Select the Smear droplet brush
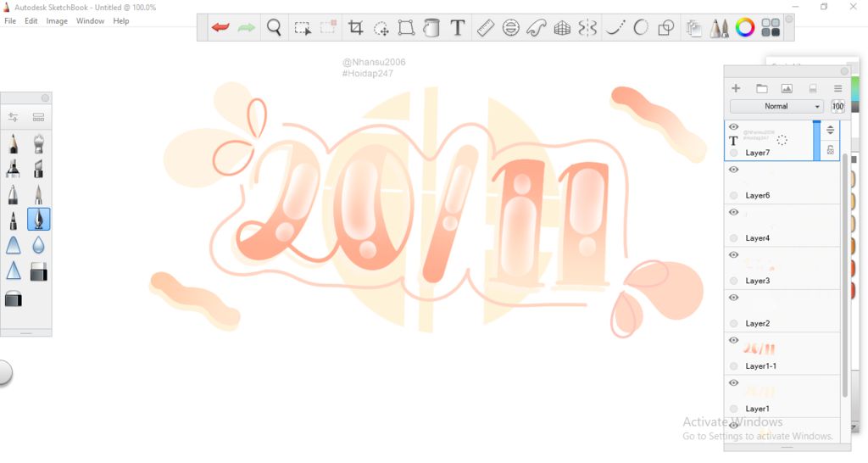The height and width of the screenshot is (463, 868). (x=38, y=245)
